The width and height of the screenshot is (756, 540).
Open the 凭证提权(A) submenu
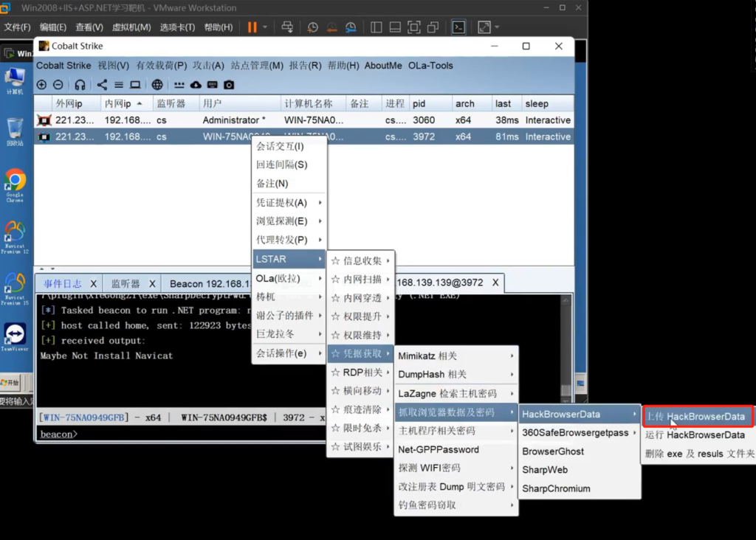tap(289, 203)
